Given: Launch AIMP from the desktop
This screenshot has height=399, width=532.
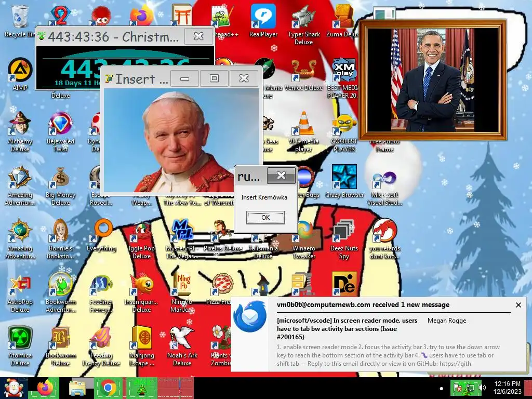Looking at the screenshot, I should point(20,74).
